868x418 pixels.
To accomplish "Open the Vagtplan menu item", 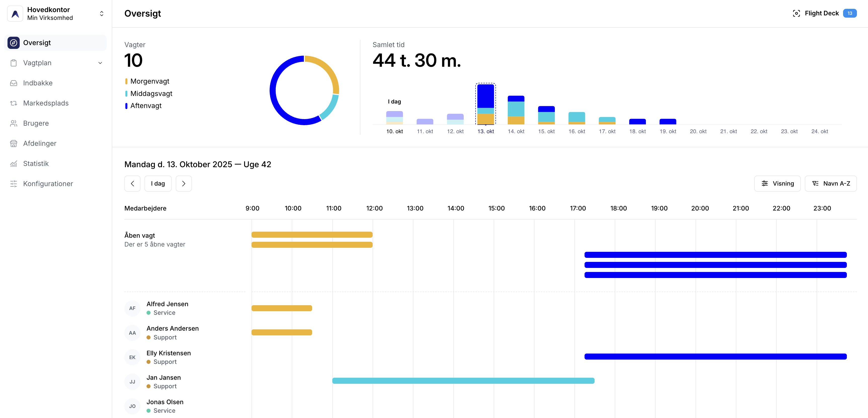I will pos(38,63).
